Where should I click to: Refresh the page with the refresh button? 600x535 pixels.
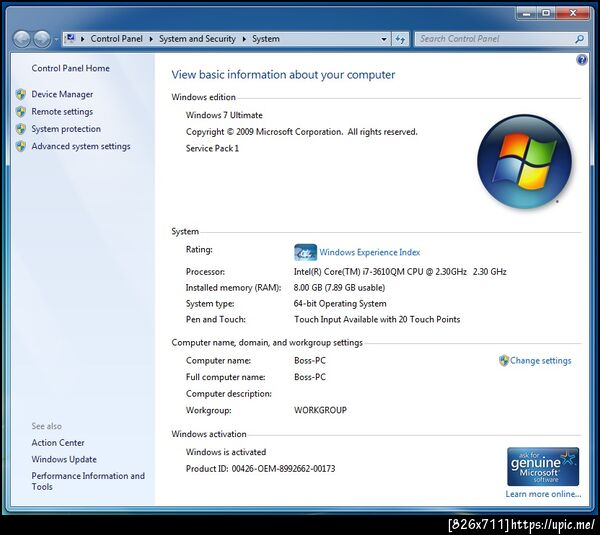coord(400,39)
